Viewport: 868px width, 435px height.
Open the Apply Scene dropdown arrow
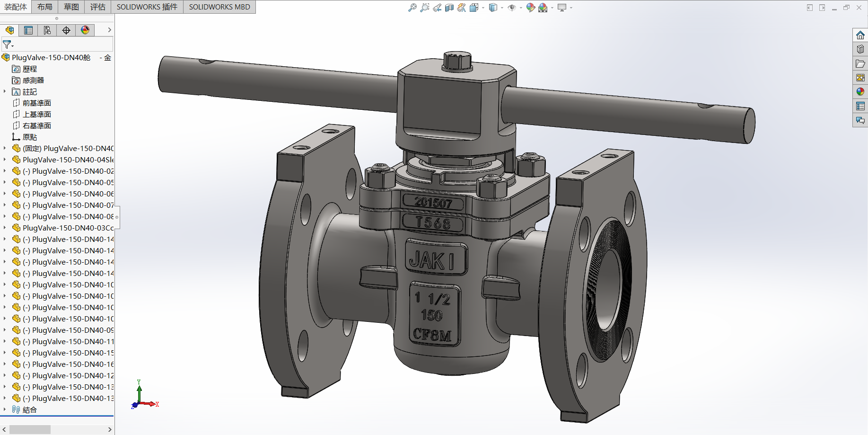(552, 8)
